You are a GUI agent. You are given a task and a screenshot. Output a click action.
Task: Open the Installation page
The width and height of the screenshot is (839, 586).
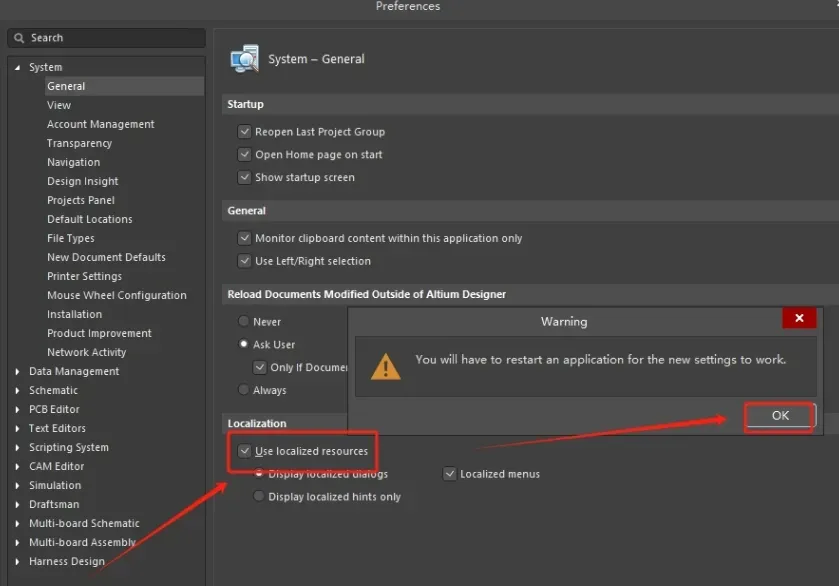[x=74, y=314]
